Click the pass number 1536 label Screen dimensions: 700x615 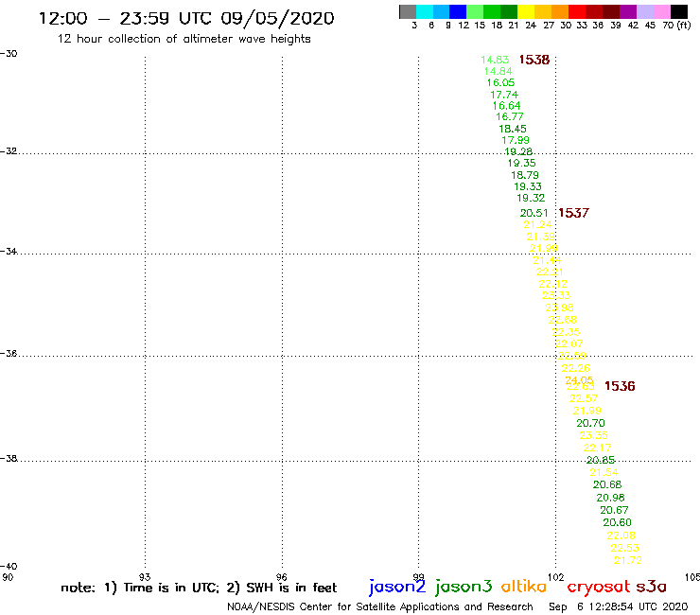click(620, 386)
